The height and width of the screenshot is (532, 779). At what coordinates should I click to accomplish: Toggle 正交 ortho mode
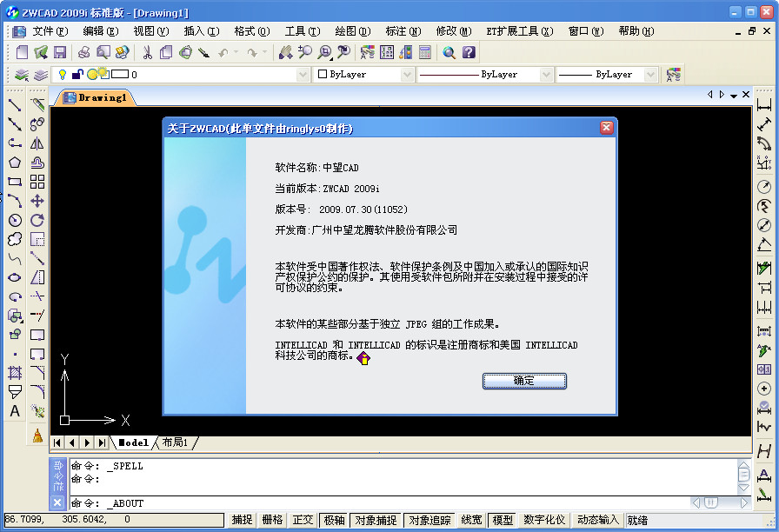[x=303, y=520]
